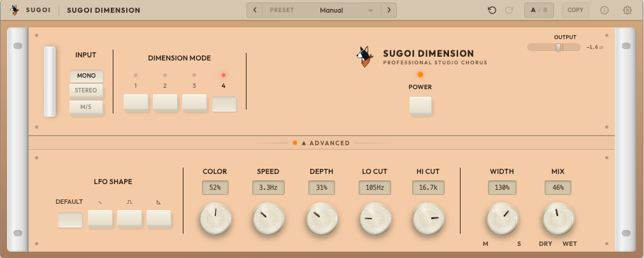Click the SPEED value field 3.3Hz
The width and height of the screenshot is (644, 258).
(x=268, y=188)
